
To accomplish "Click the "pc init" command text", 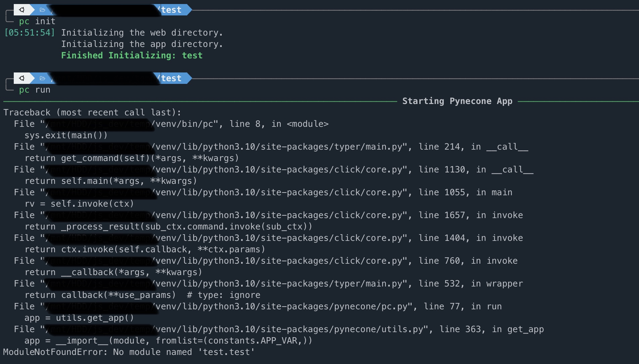I will coord(37,21).
